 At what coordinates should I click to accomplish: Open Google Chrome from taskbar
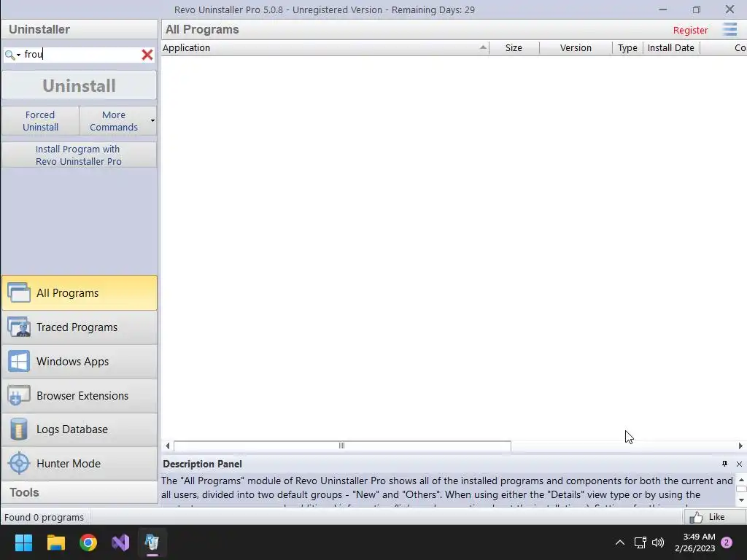tap(88, 542)
